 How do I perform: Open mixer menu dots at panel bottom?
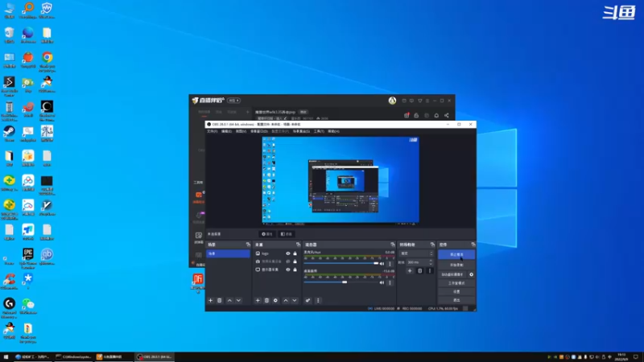tap(318, 300)
